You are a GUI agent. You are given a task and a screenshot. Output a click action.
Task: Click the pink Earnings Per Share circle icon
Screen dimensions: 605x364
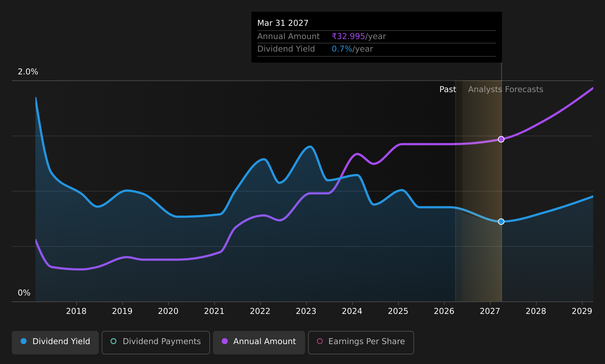[x=320, y=341]
